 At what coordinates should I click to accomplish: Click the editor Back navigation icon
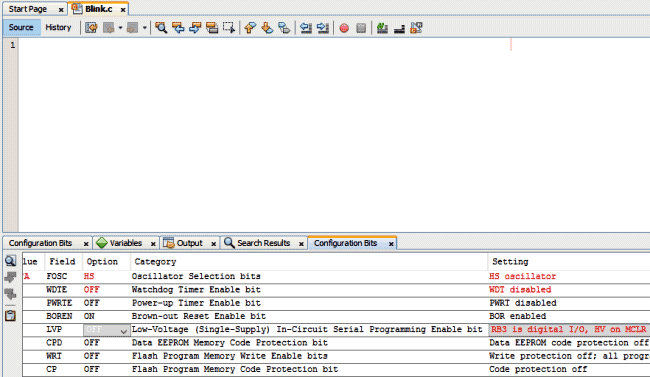[109, 28]
